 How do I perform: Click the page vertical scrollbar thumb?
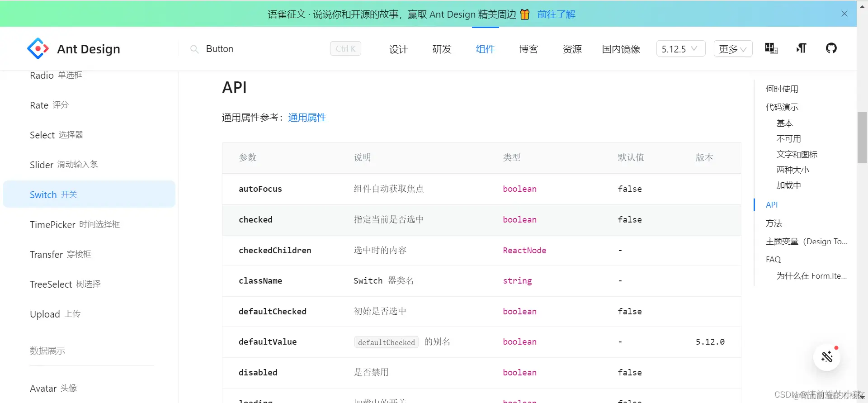point(863,137)
